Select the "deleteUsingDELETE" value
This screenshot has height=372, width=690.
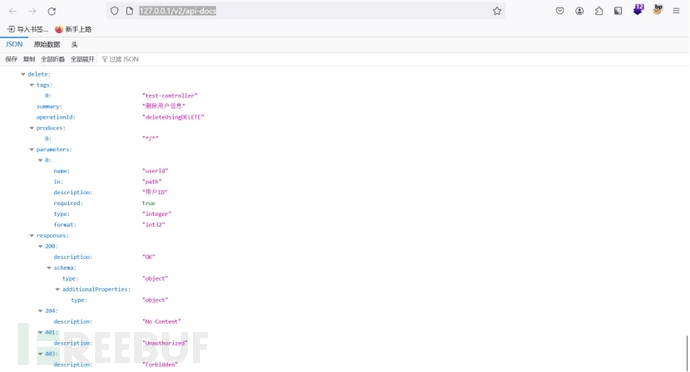click(x=173, y=117)
